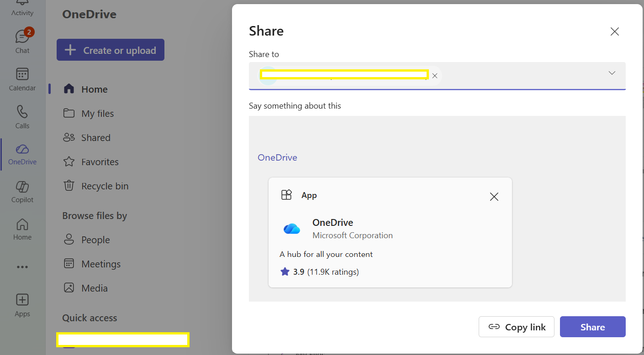This screenshot has height=355, width=644.
Task: Open Calendar in the Teams sidebar
Action: coord(22,79)
